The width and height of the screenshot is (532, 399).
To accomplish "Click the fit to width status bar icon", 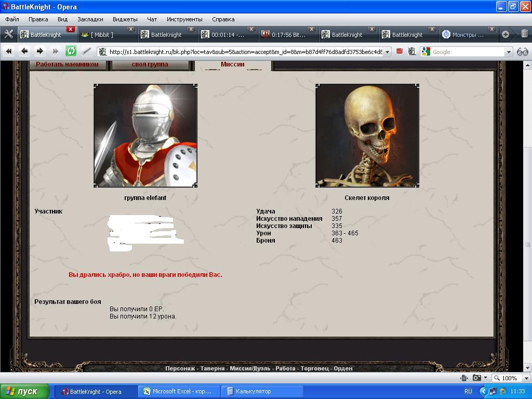I will pyautogui.click(x=464, y=378).
